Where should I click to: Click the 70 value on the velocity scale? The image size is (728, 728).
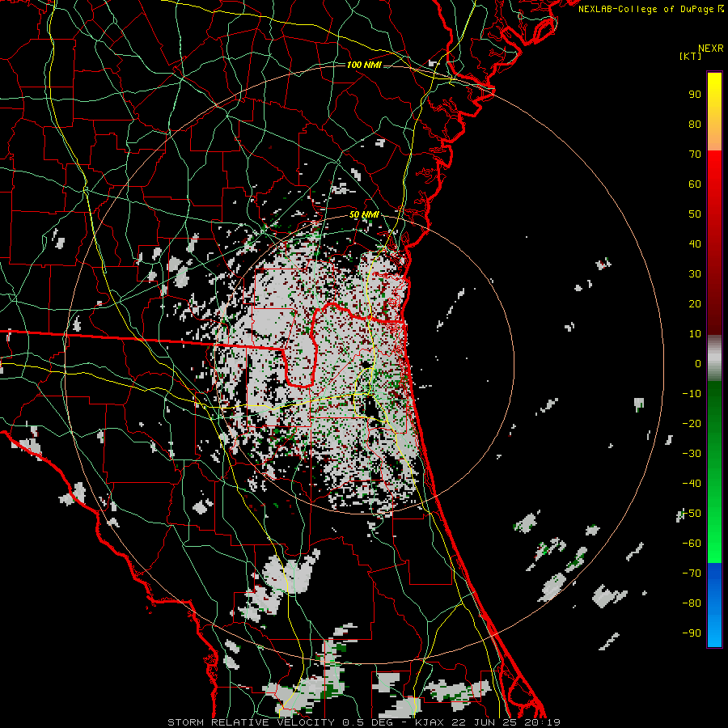(695, 154)
